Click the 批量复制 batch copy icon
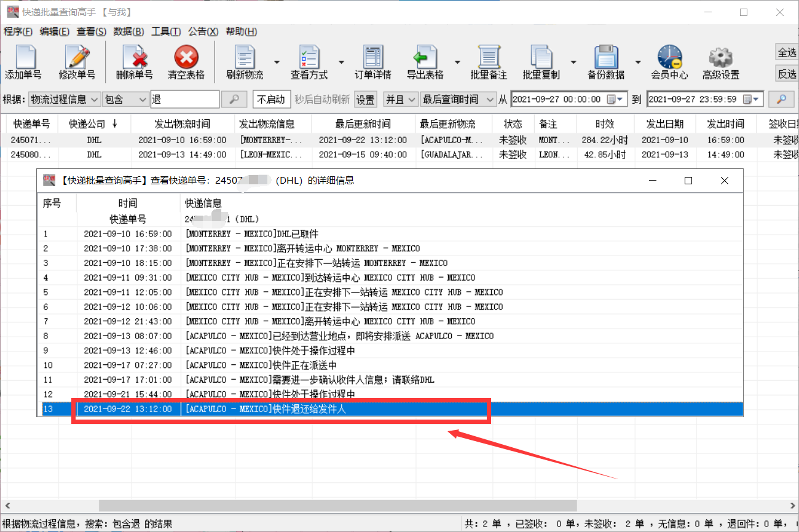Image resolution: width=799 pixels, height=532 pixels. click(x=541, y=63)
